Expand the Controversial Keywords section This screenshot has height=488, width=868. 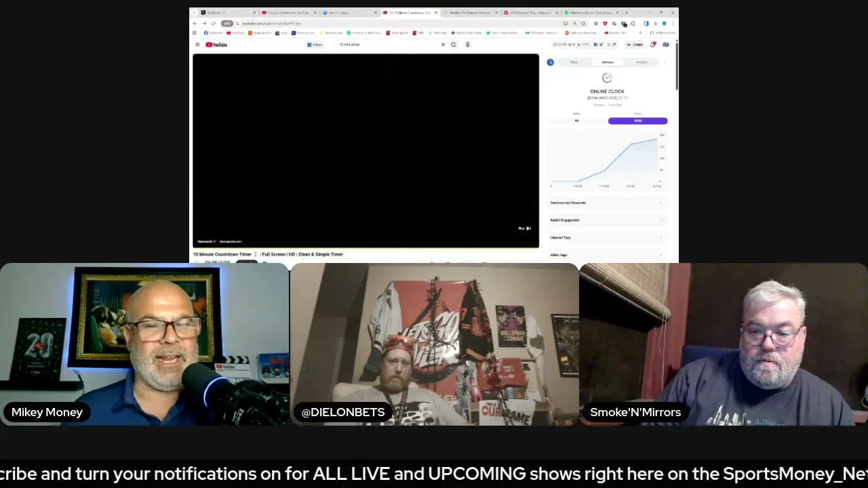tap(607, 203)
